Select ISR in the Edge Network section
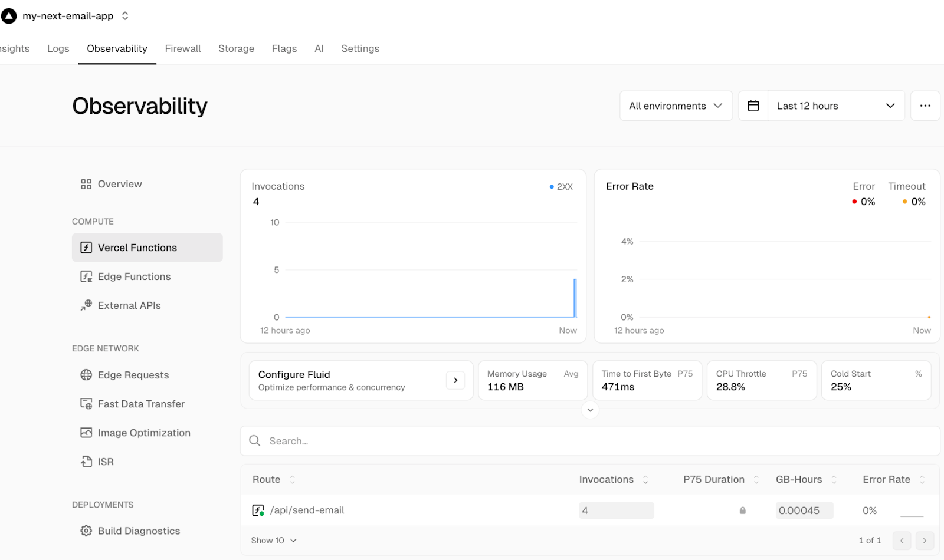The width and height of the screenshot is (944, 560). point(106,462)
